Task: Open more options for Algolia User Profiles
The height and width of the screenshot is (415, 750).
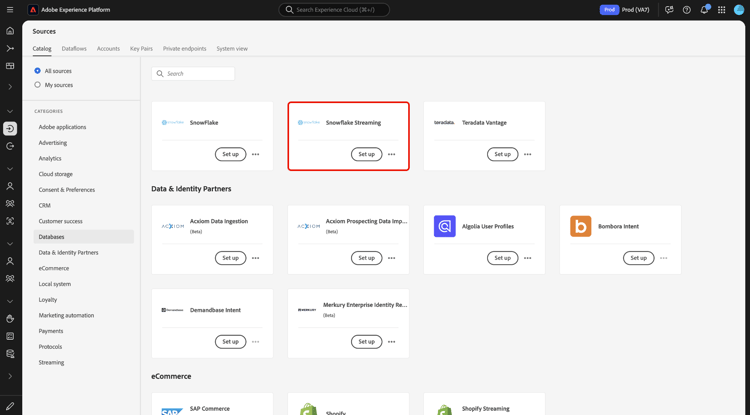Action: [x=528, y=258]
